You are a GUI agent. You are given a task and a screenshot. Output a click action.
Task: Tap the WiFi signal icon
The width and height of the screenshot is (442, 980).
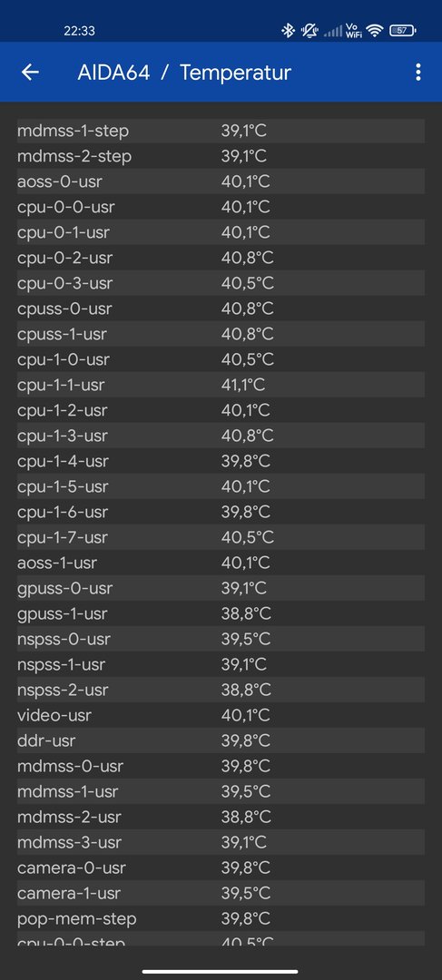click(x=375, y=31)
